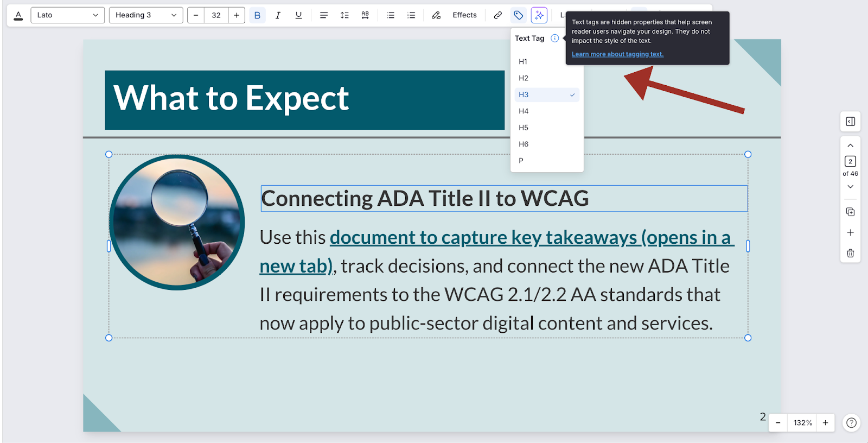Open the Lato font dropdown
This screenshot has height=443, width=868.
point(67,15)
